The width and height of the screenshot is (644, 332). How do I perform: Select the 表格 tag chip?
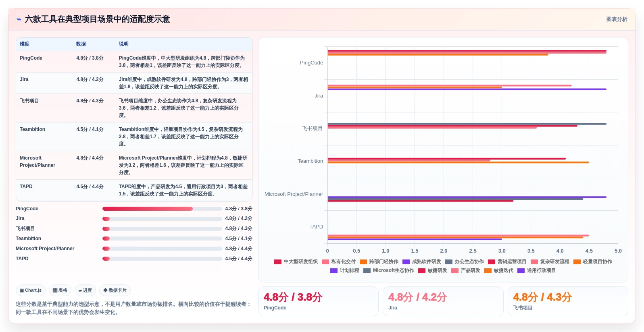pyautogui.click(x=60, y=290)
